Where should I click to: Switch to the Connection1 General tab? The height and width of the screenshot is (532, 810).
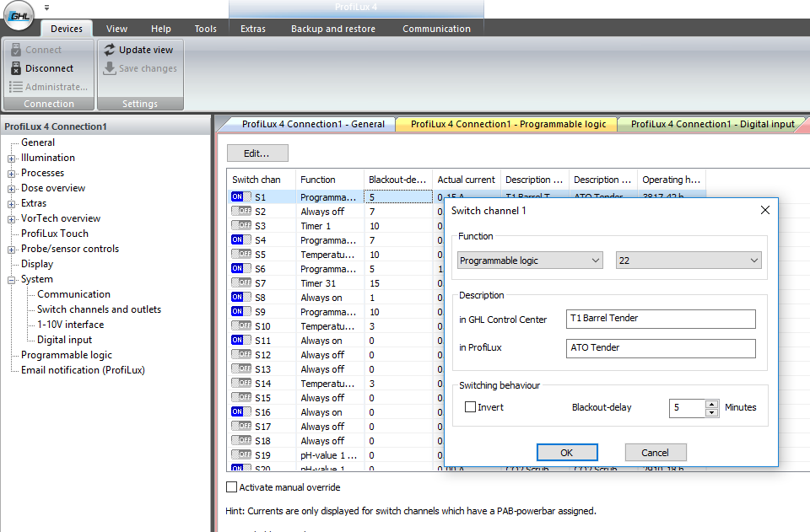312,124
